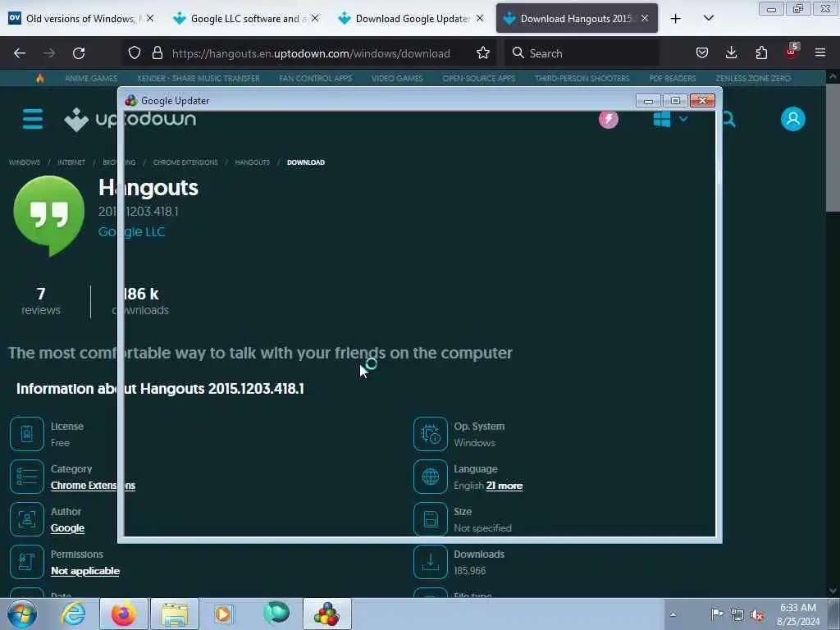
Task: Open the Google author link
Action: click(67, 528)
